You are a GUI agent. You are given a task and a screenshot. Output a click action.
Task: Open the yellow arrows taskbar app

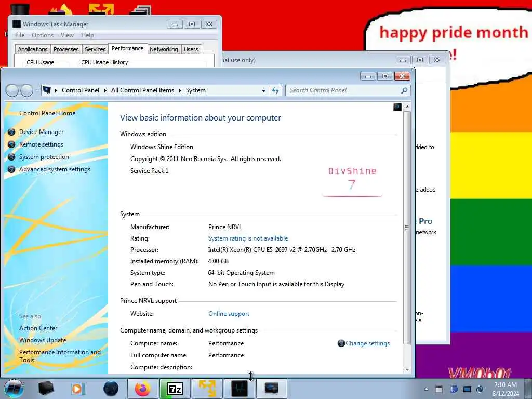click(207, 389)
